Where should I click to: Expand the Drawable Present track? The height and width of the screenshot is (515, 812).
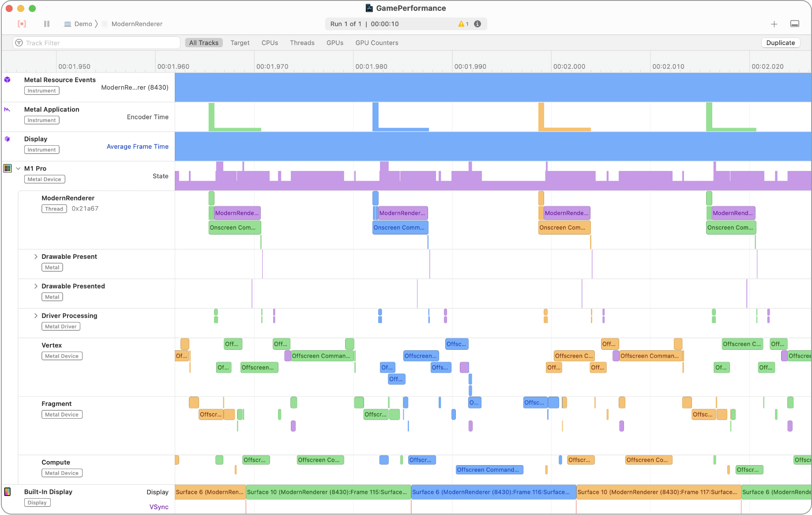(36, 256)
